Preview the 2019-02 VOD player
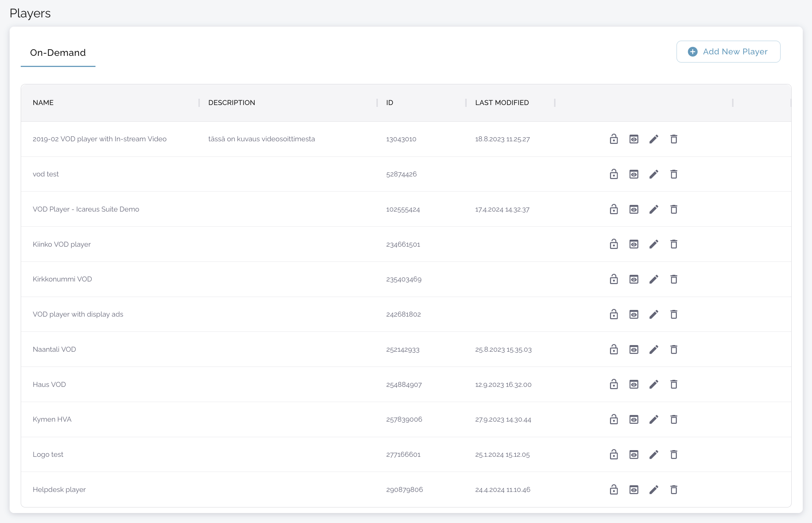Image resolution: width=812 pixels, height=523 pixels. pyautogui.click(x=634, y=139)
